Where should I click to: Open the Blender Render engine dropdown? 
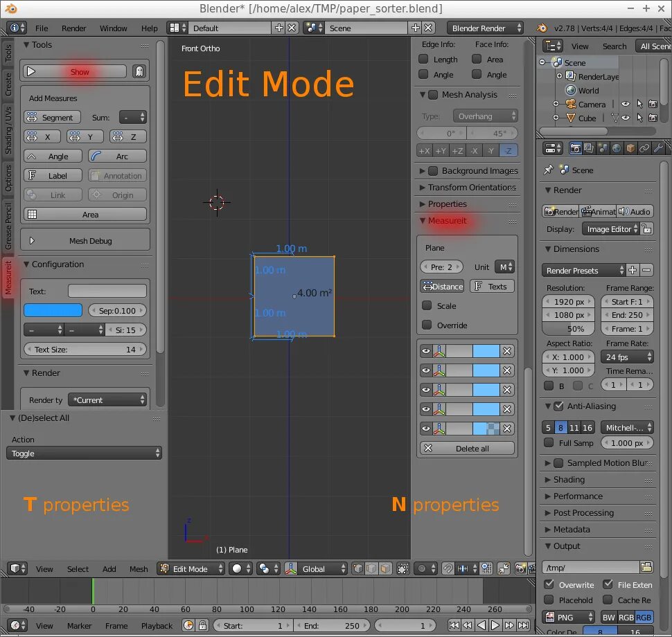(485, 28)
